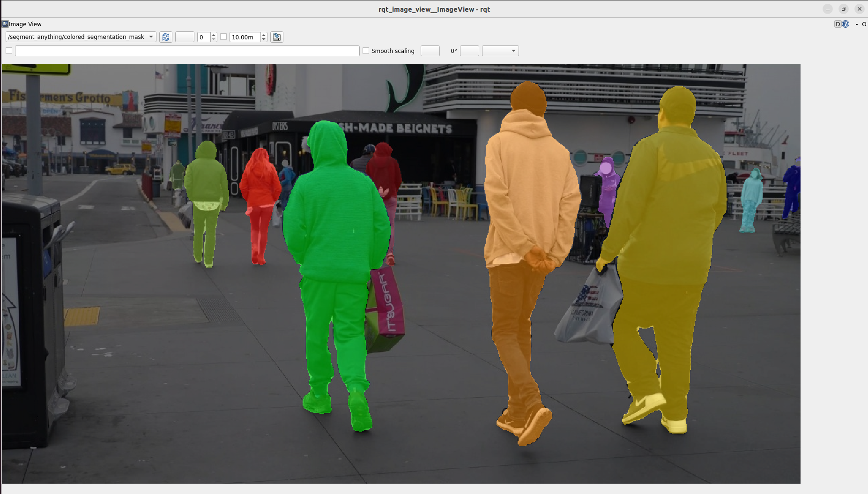Collapse the Image View plugin with the minus icon
Image resolution: width=868 pixels, height=494 pixels.
pyautogui.click(x=857, y=24)
